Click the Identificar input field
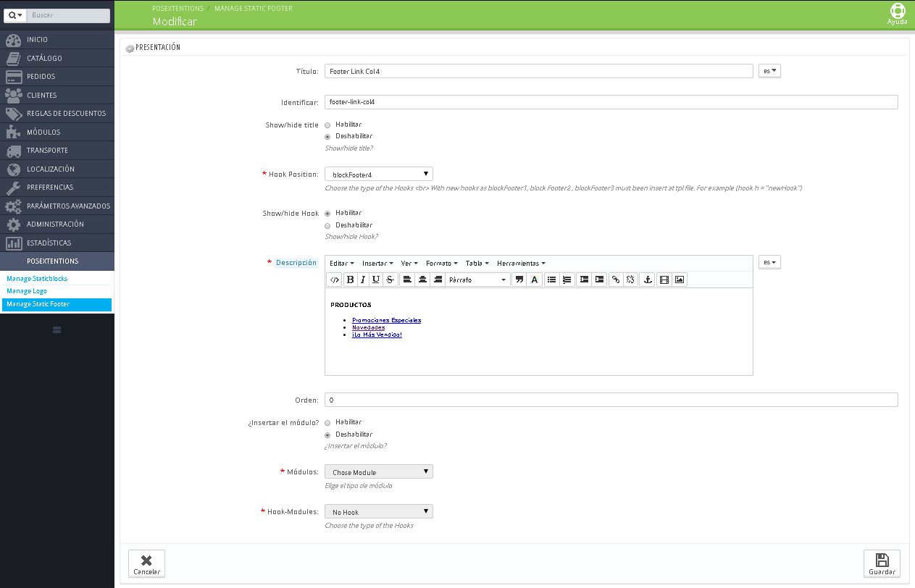 click(611, 102)
